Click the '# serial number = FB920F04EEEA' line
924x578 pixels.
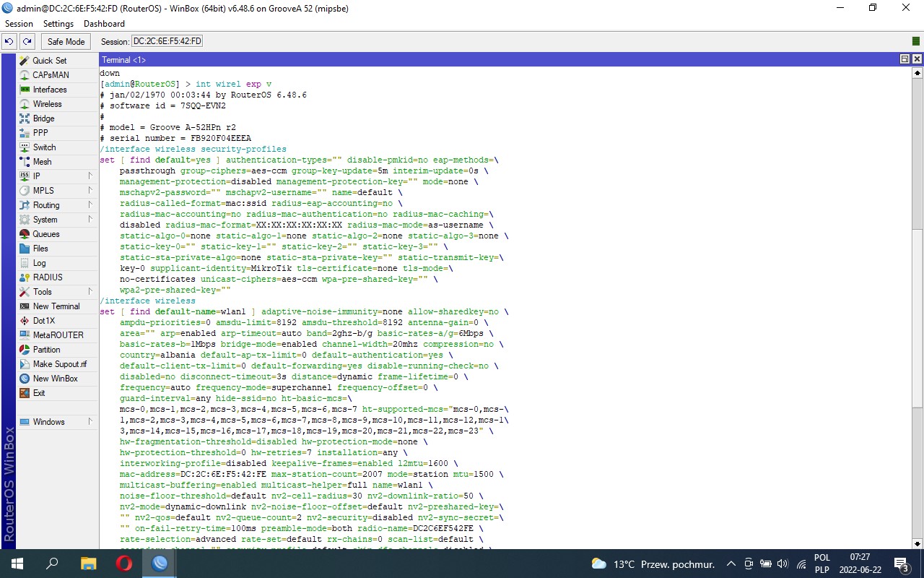pos(175,138)
